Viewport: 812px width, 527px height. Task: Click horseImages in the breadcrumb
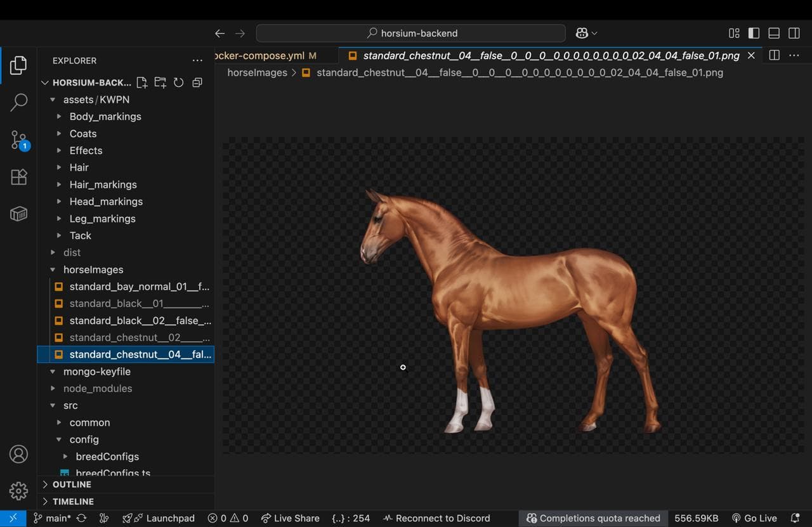pyautogui.click(x=257, y=72)
